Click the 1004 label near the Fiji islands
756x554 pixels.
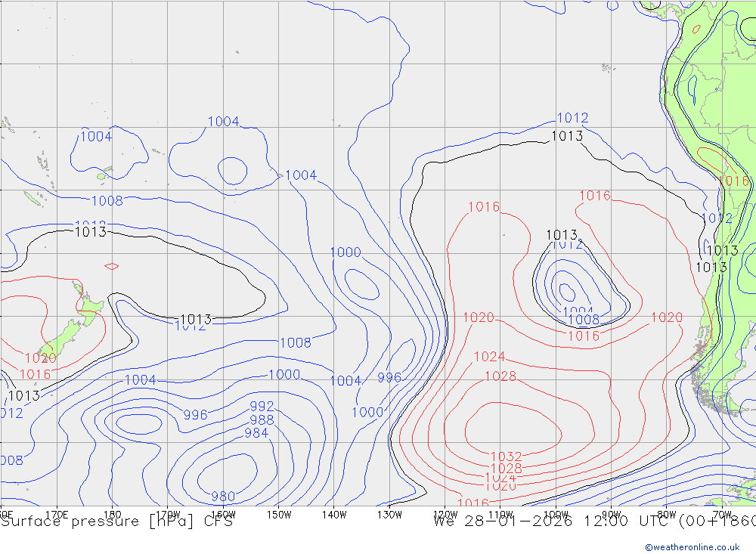click(96, 137)
